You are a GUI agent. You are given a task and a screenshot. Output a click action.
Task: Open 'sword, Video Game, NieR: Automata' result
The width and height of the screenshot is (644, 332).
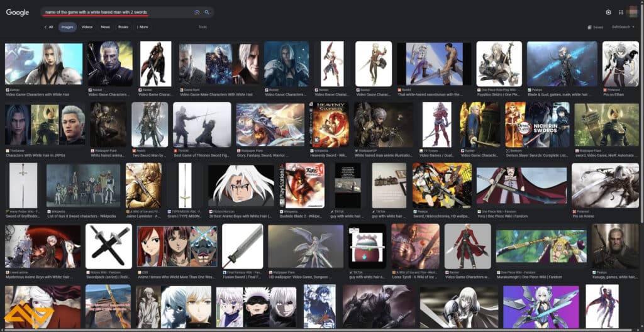tap(606, 155)
